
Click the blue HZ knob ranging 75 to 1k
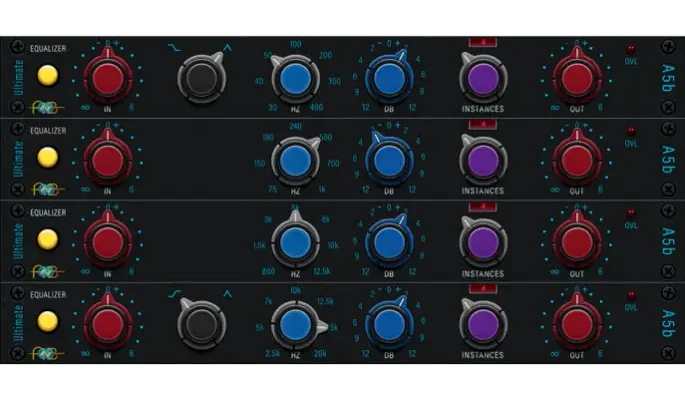(295, 161)
